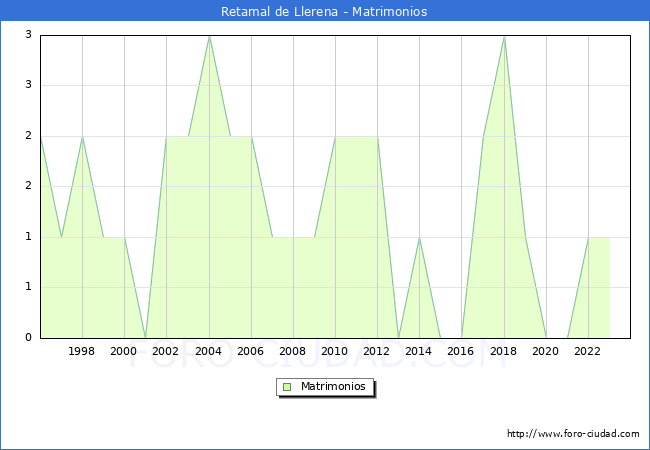Viewport: 650px width, 450px height.
Task: Click the 2016 x-axis label
Action: pyautogui.click(x=461, y=351)
